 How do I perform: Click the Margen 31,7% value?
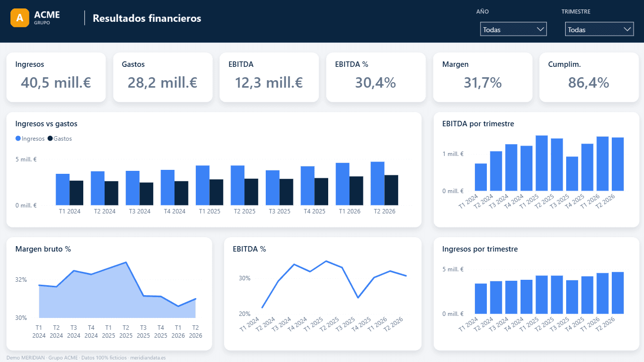[482, 83]
